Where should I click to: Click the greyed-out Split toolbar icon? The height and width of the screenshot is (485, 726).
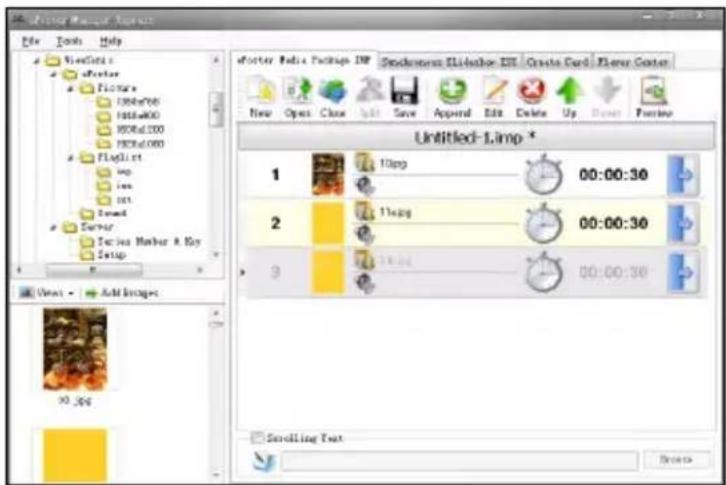click(x=370, y=91)
